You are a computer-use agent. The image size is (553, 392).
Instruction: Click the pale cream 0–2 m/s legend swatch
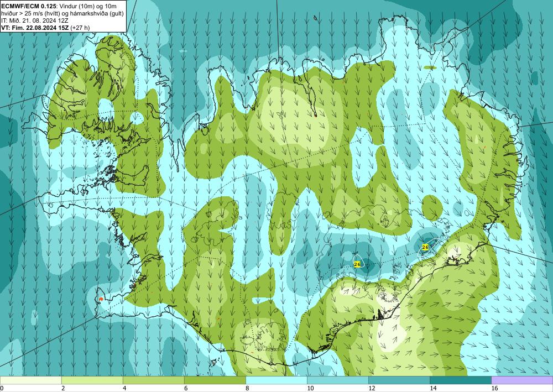coord(30,380)
